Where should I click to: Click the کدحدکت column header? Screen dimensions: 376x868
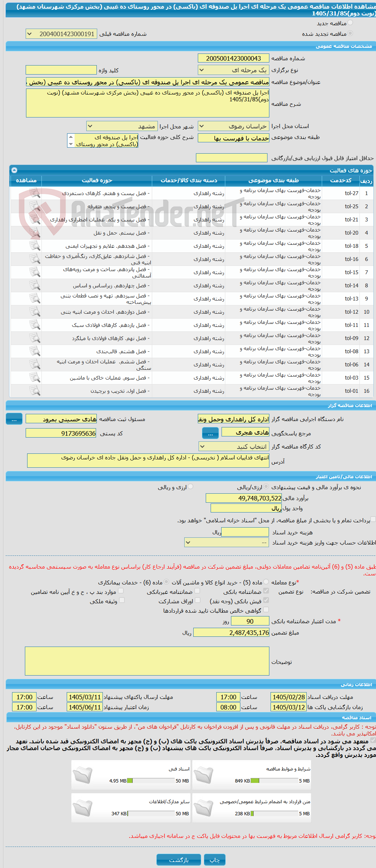(341, 180)
